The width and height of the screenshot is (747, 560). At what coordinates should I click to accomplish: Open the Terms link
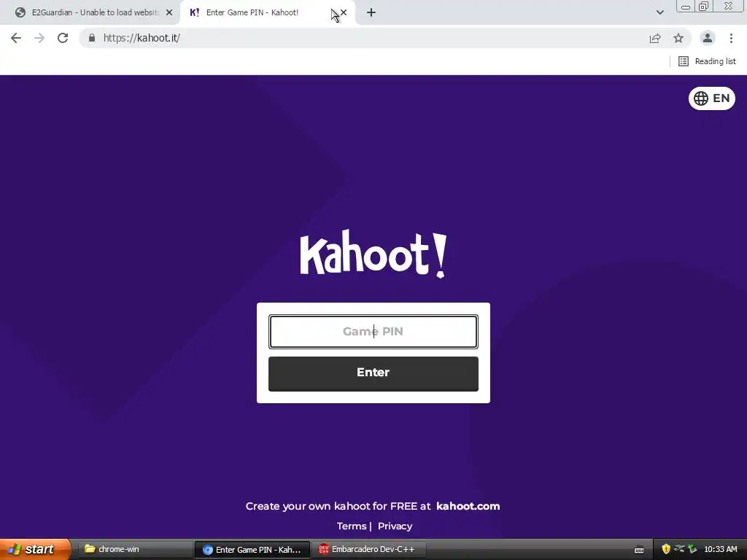click(352, 526)
